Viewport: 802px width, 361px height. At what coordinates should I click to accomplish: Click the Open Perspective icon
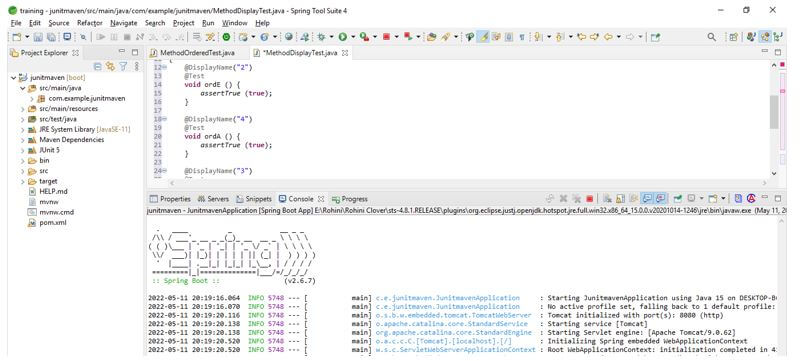733,37
